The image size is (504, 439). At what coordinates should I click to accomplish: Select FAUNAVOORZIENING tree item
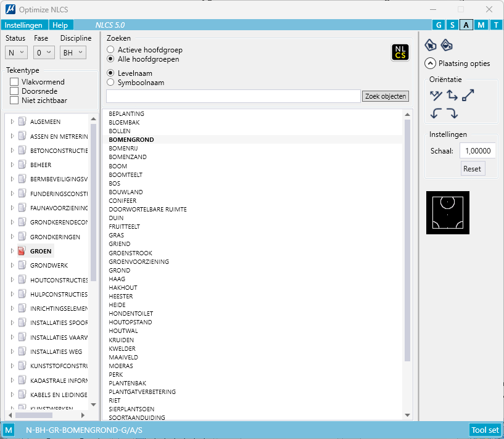[59, 208]
